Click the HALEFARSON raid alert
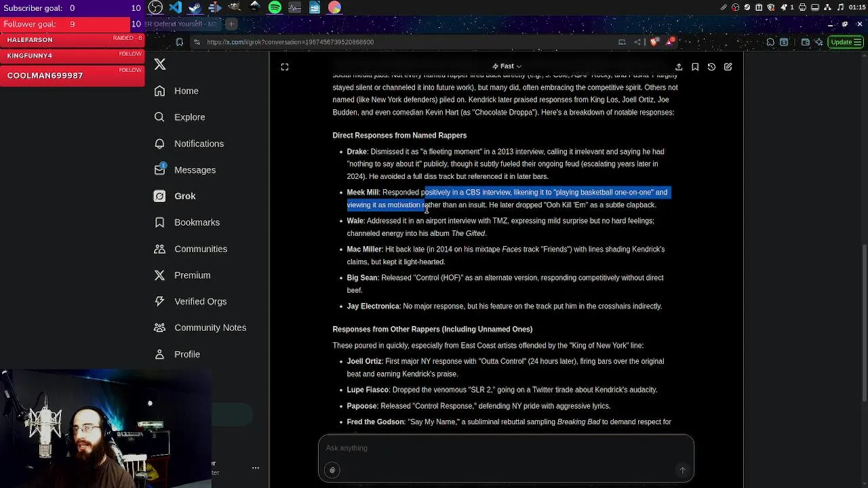The width and height of the screenshot is (868, 488). click(x=73, y=39)
